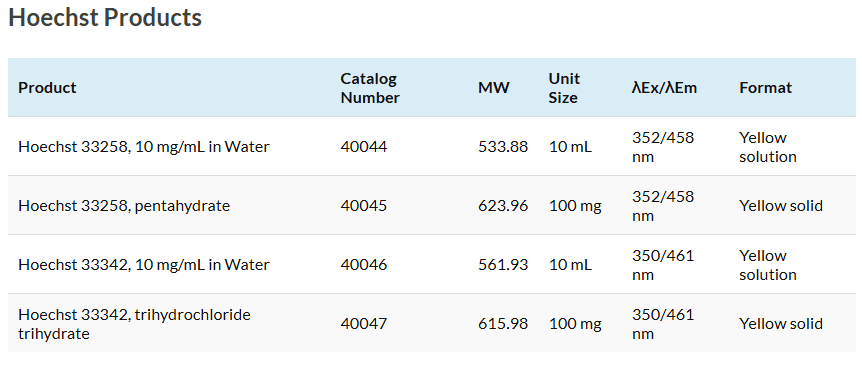The width and height of the screenshot is (862, 367).
Task: Open Hoechst 33342, 10 mg/mL in Water
Action: 144,265
